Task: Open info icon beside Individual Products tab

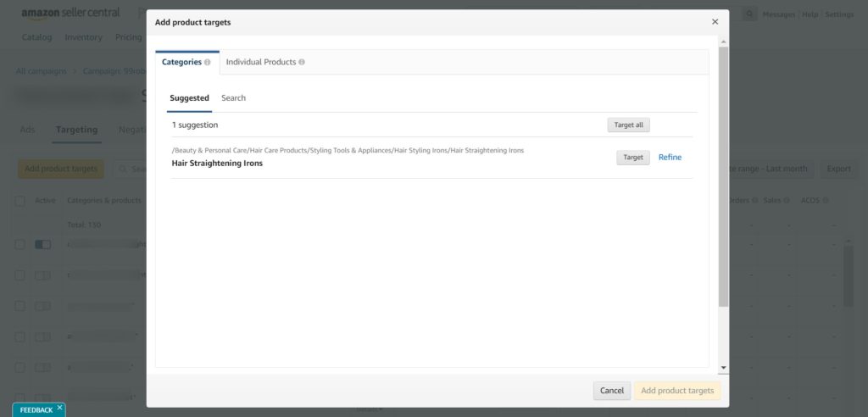Action: point(302,62)
